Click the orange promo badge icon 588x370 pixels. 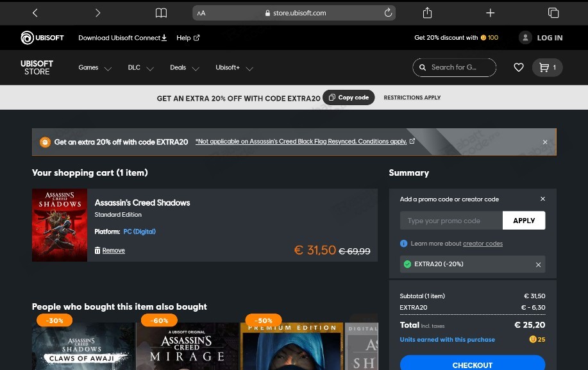(x=45, y=142)
